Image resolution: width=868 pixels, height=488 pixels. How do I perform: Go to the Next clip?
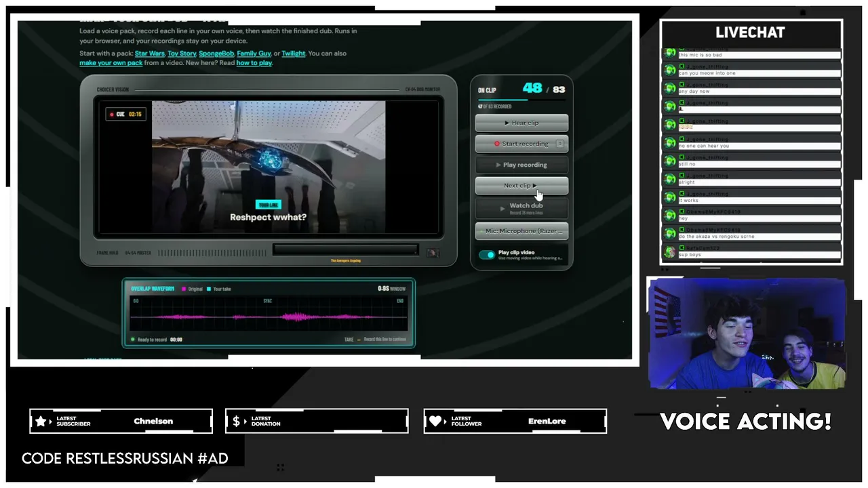(x=521, y=186)
